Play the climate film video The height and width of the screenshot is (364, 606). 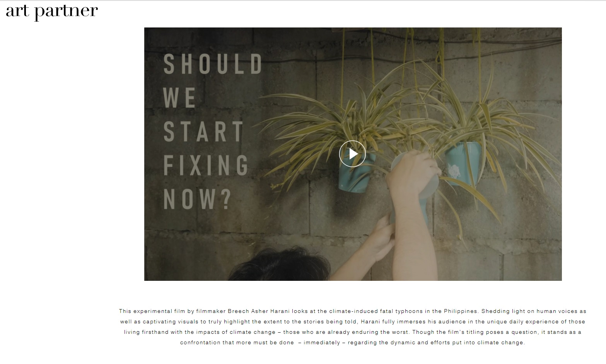(352, 154)
